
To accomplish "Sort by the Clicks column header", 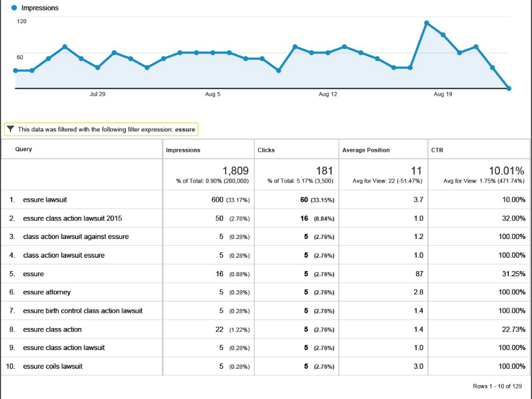I will 266,150.
